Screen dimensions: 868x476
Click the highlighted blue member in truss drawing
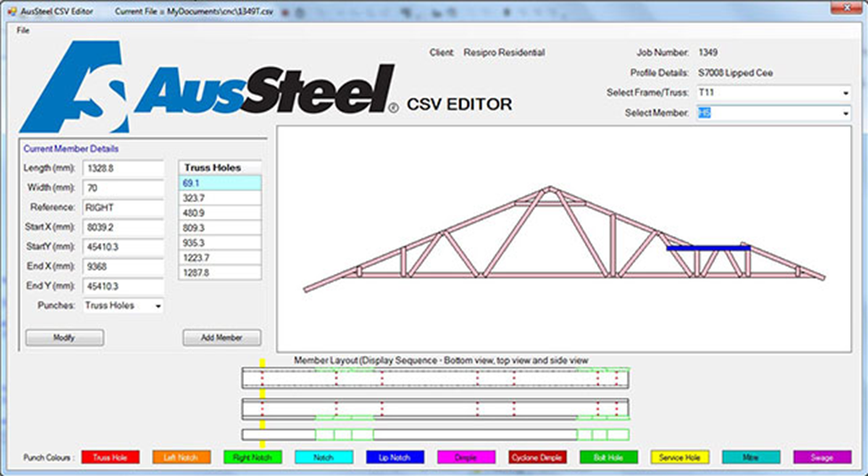click(x=708, y=248)
